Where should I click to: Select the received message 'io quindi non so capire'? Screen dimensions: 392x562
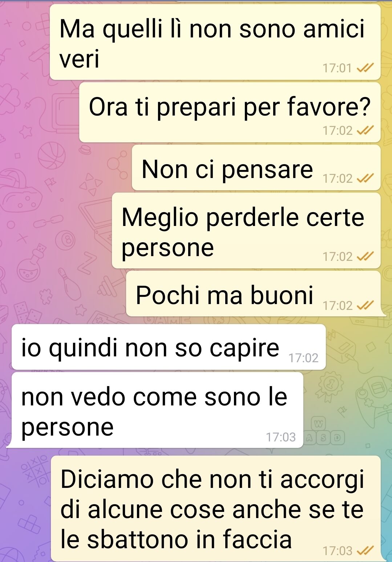point(169,347)
